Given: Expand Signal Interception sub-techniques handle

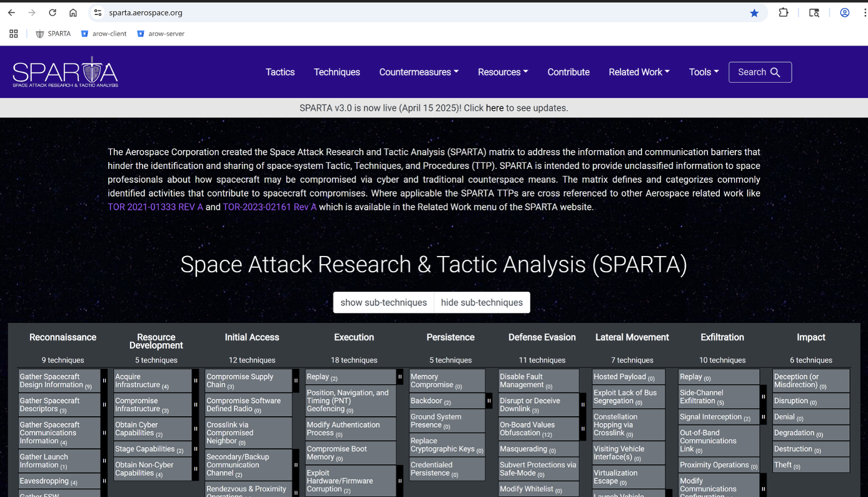Looking at the screenshot, I should pyautogui.click(x=764, y=417).
